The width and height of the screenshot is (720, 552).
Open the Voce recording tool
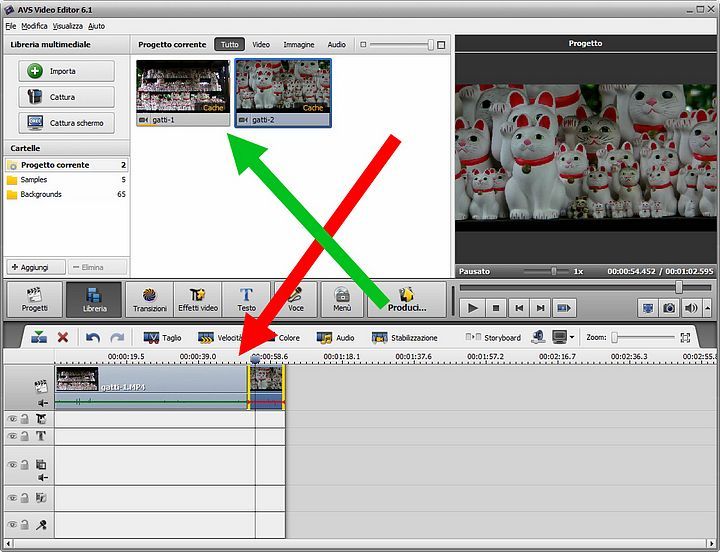coord(295,299)
